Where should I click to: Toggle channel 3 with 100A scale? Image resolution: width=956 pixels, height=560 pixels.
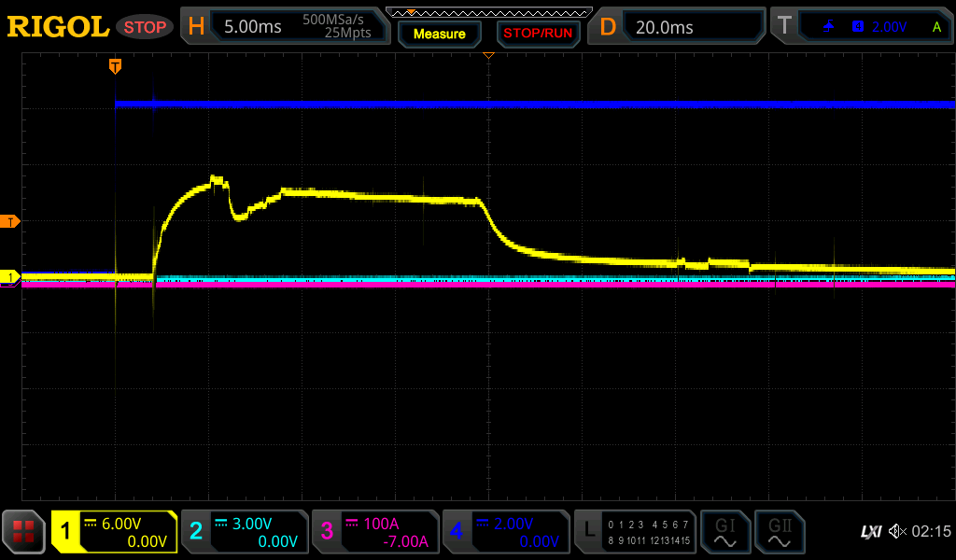(375, 532)
